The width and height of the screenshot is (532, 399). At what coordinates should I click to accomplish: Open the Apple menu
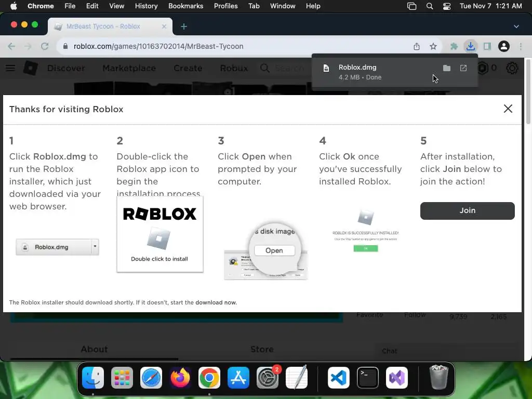tap(14, 6)
